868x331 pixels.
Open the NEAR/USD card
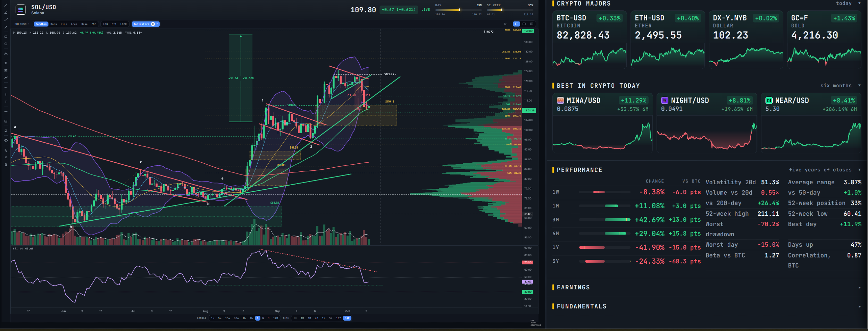tap(811, 123)
